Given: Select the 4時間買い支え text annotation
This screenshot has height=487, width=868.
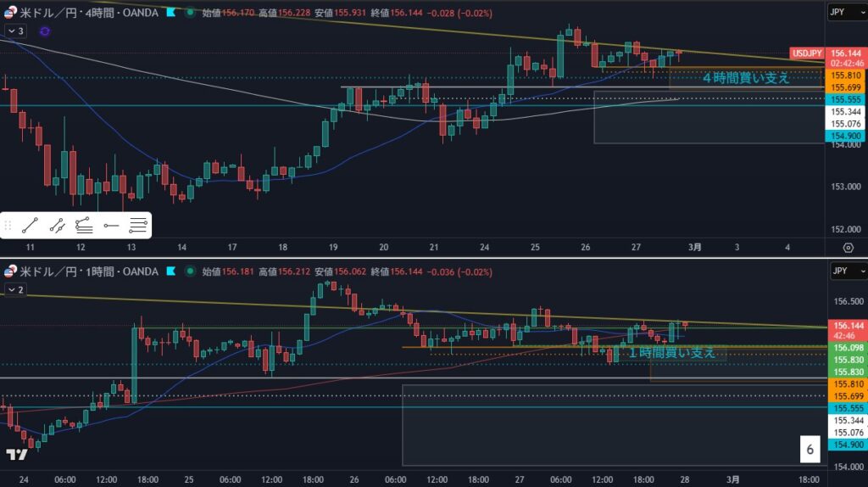Looking at the screenshot, I should click(747, 78).
